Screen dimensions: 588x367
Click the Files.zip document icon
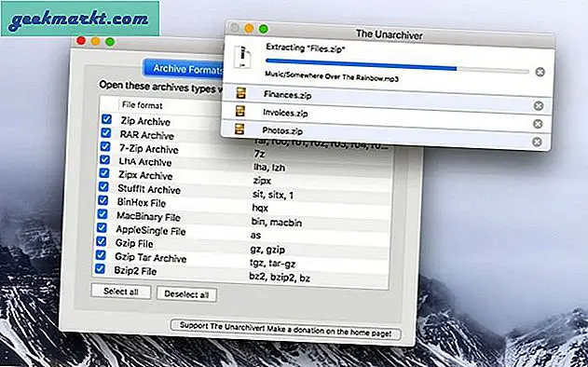pos(242,57)
